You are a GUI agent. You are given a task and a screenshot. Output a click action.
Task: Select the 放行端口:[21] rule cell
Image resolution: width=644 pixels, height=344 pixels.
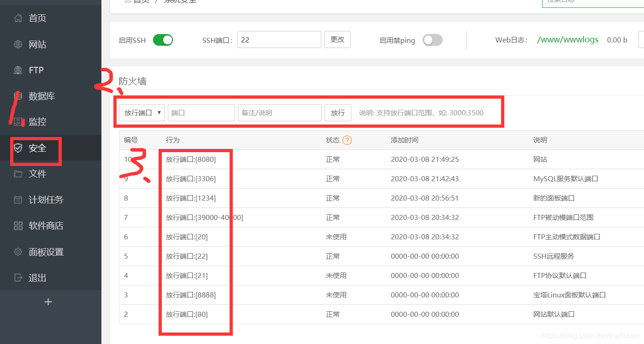click(x=187, y=276)
